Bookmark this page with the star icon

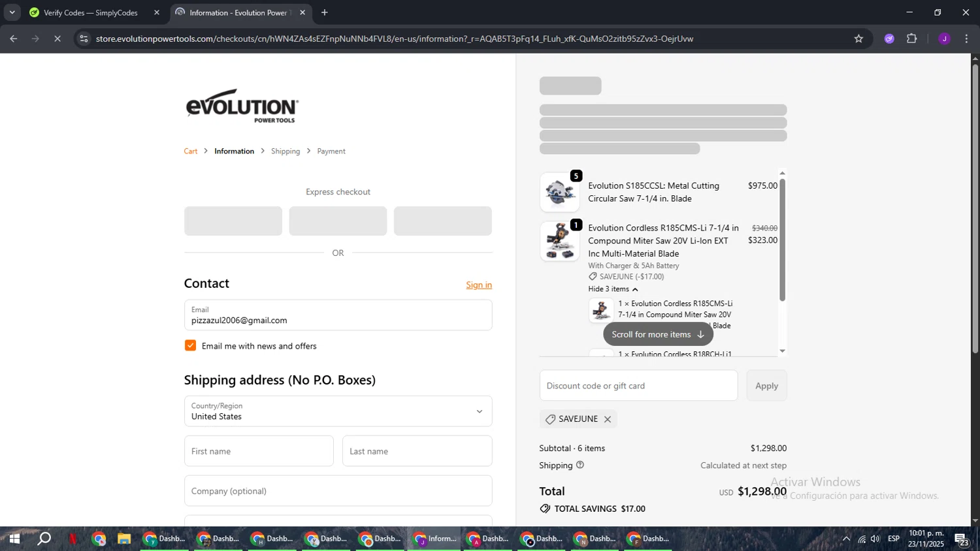pyautogui.click(x=858, y=39)
